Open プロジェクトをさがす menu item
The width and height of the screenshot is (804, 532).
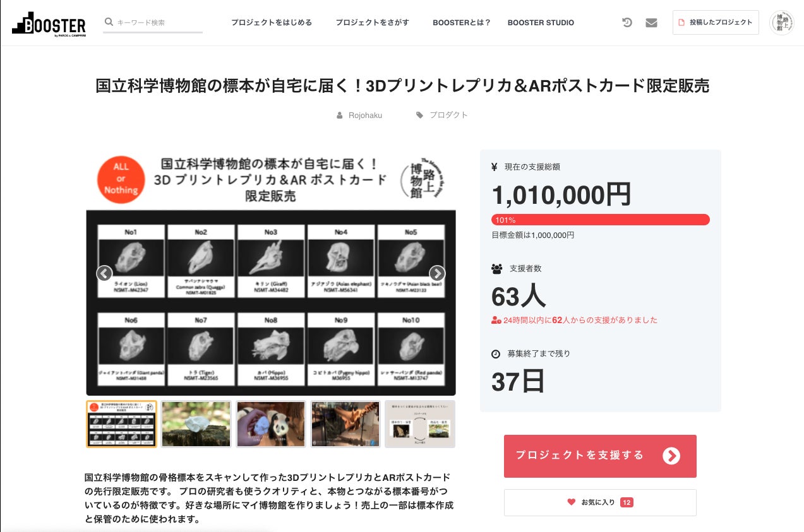[x=373, y=23]
